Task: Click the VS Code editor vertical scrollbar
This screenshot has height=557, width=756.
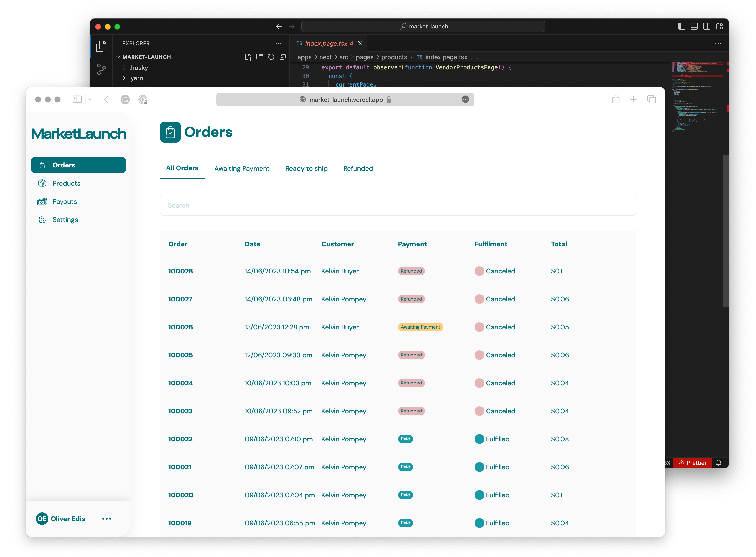Action: (x=725, y=231)
